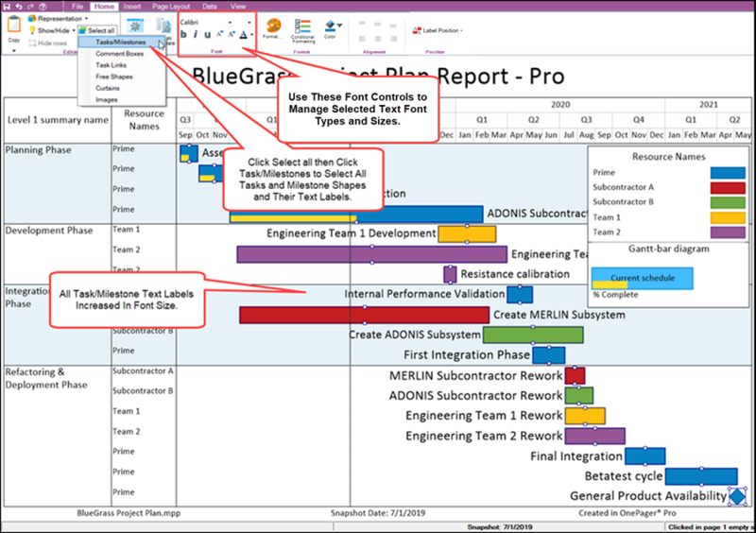Toggle Italic formatting in Font group
Viewport: 756px width, 533px height.
click(x=196, y=34)
